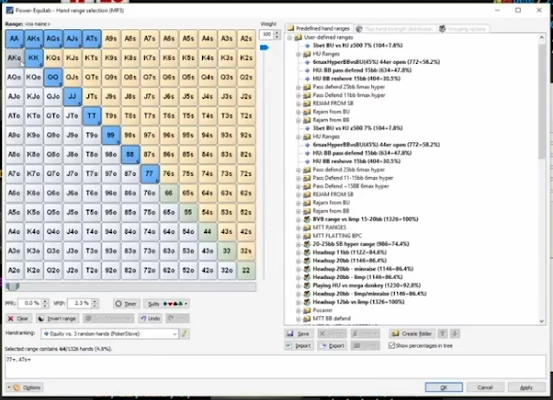Open the Options menu button
This screenshot has height=400, width=553.
[x=24, y=387]
